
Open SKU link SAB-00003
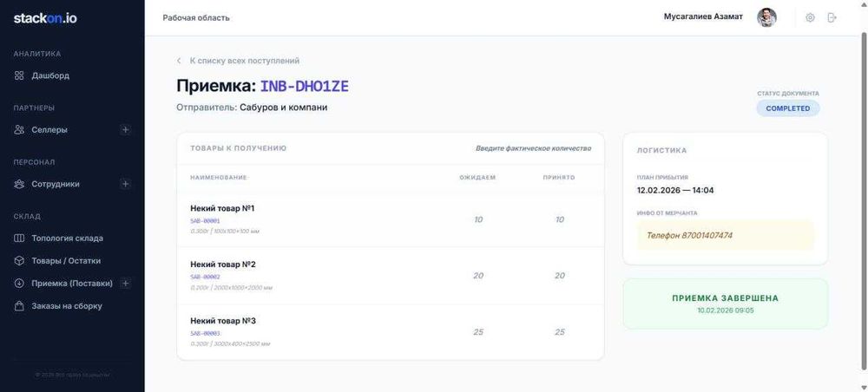point(205,334)
